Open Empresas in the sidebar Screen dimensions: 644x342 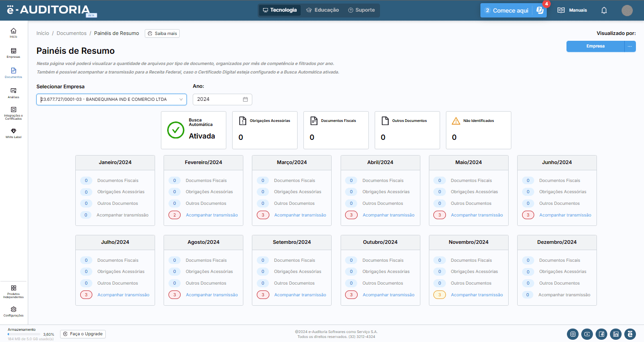(x=13, y=53)
